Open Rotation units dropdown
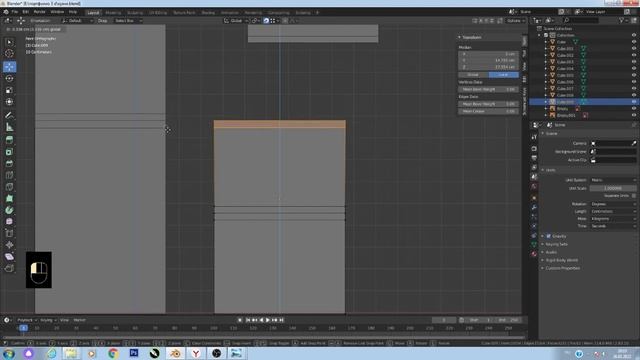 pos(613,204)
